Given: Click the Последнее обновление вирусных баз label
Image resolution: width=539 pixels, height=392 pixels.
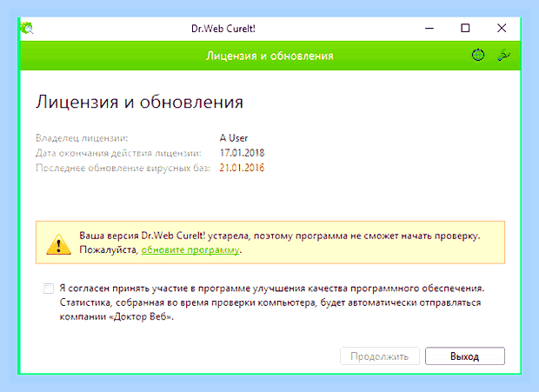Looking at the screenshot, I should tap(123, 168).
